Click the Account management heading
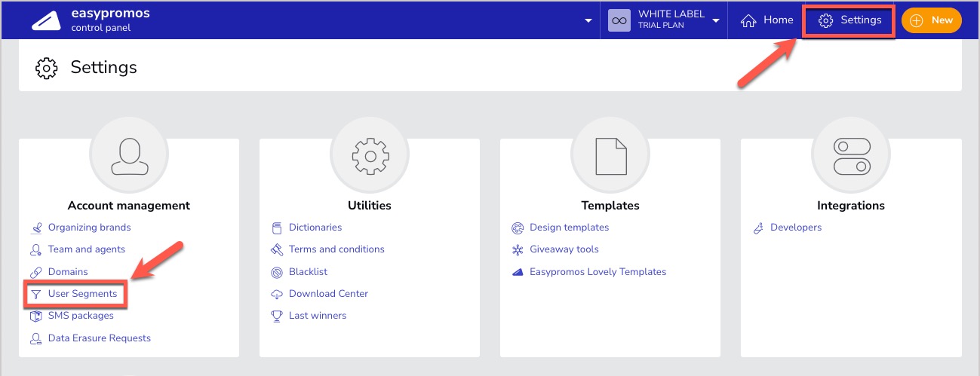Screen dimensions: 980x376 tap(129, 206)
